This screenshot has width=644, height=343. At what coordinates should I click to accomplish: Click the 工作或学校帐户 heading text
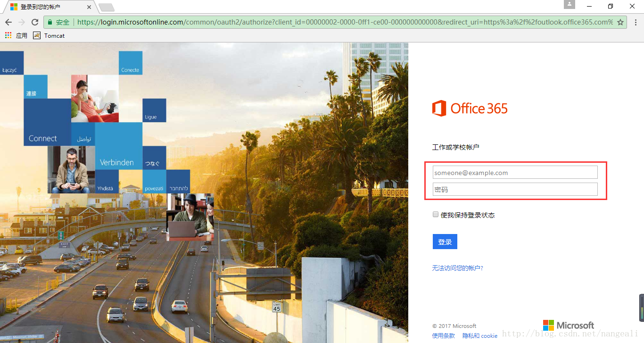pyautogui.click(x=456, y=147)
